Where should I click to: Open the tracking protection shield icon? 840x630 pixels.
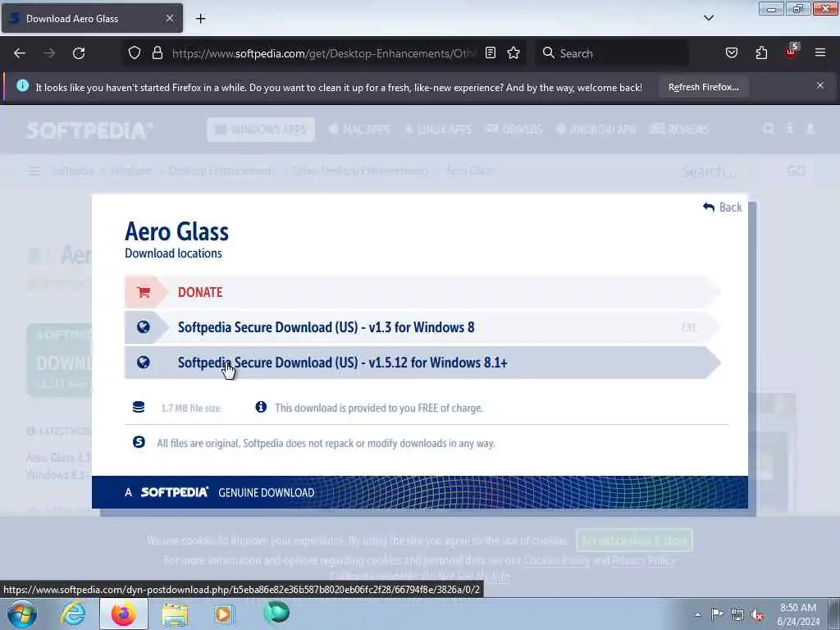(135, 53)
